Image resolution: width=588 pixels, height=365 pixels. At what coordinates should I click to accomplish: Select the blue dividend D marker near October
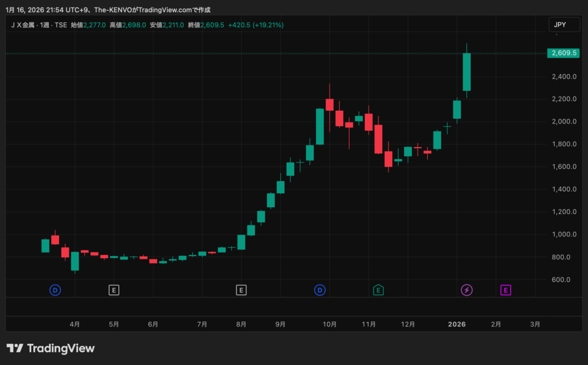tap(320, 290)
